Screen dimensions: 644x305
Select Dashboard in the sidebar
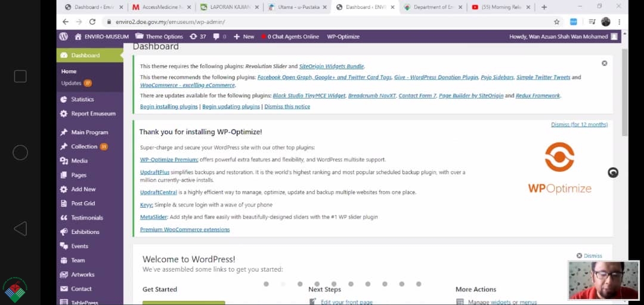(89, 56)
